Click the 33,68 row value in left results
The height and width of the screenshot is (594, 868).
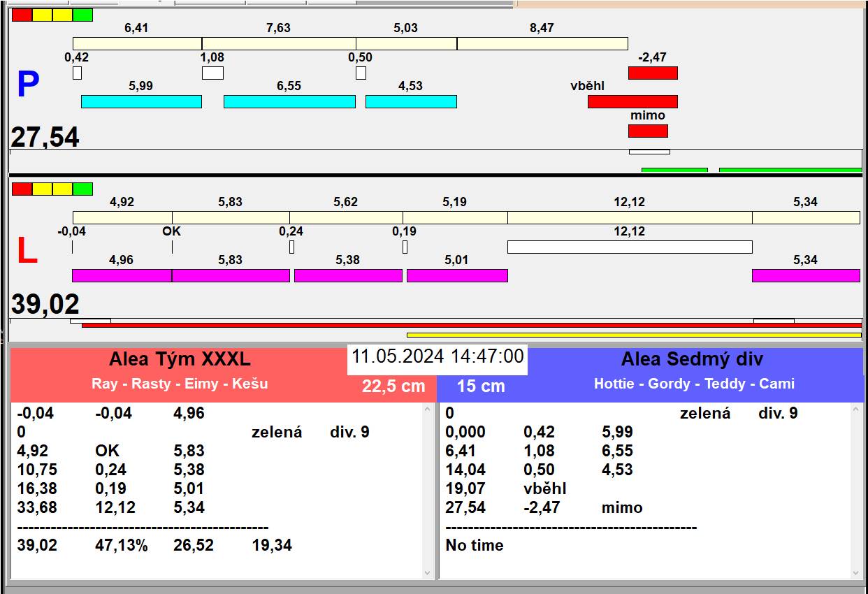[37, 507]
